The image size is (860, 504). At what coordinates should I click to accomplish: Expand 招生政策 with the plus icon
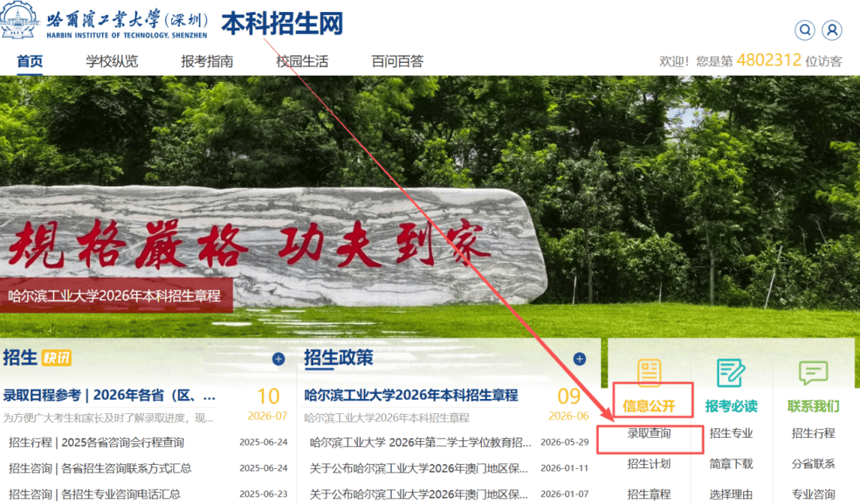(x=579, y=359)
